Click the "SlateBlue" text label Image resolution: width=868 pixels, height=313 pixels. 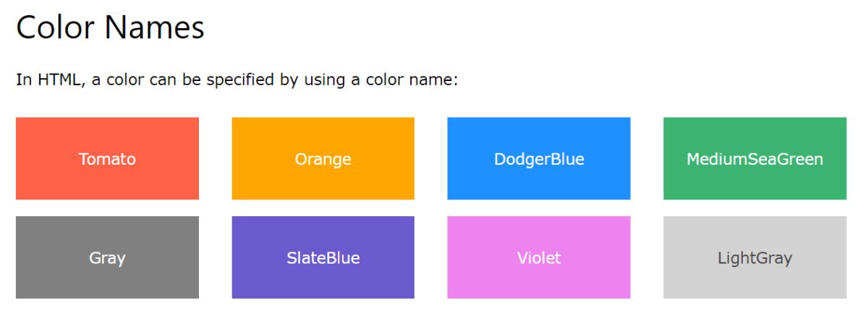(323, 257)
